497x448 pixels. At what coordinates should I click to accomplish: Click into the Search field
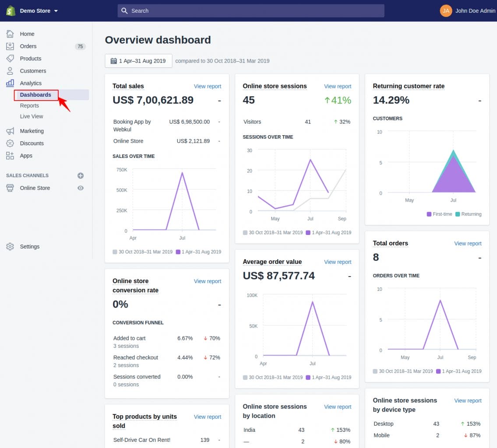(x=251, y=10)
